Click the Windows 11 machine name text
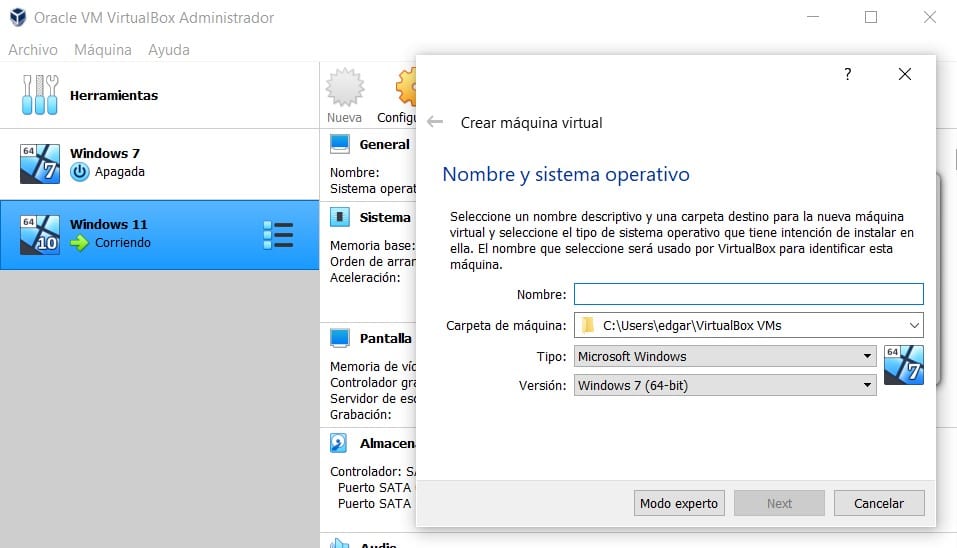Image resolution: width=957 pixels, height=548 pixels. (x=109, y=224)
